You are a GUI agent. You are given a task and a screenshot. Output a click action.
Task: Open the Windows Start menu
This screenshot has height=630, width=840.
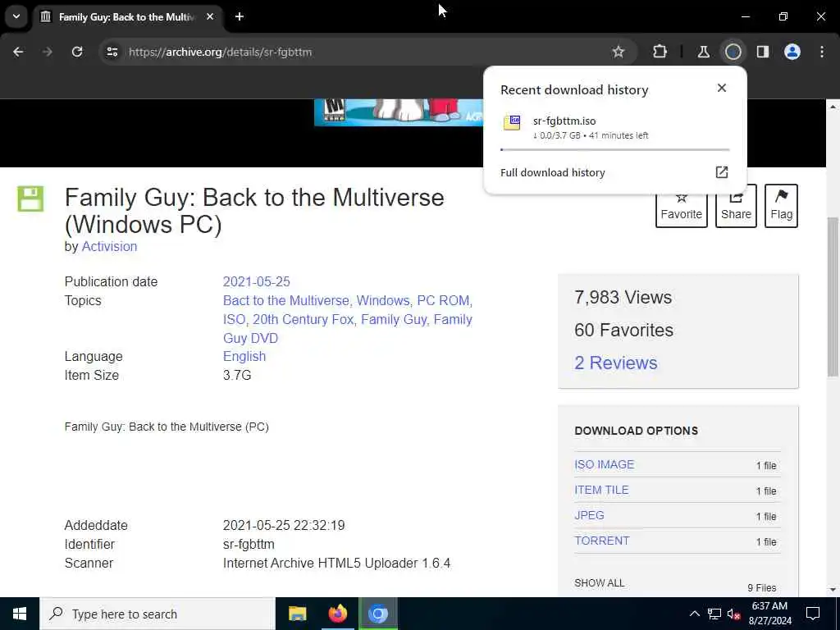pyautogui.click(x=20, y=614)
